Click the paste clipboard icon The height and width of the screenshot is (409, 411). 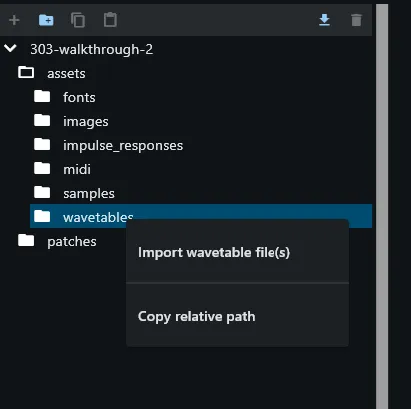(110, 20)
